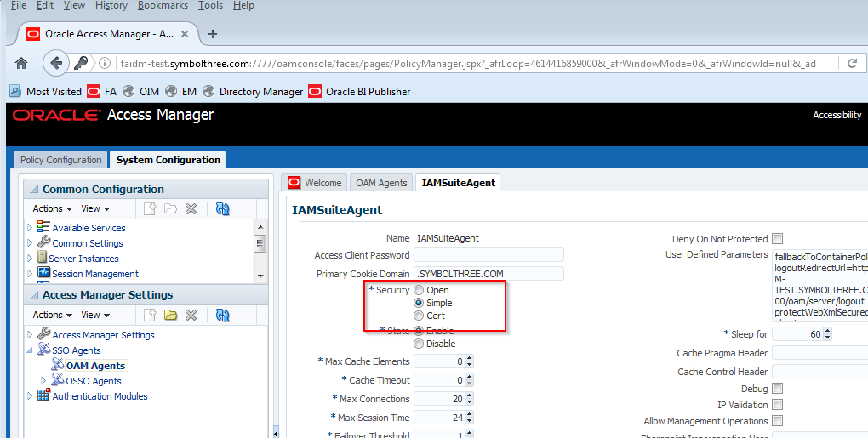Enable the IP Validation checkbox
The width and height of the screenshot is (868, 438).
(777, 405)
